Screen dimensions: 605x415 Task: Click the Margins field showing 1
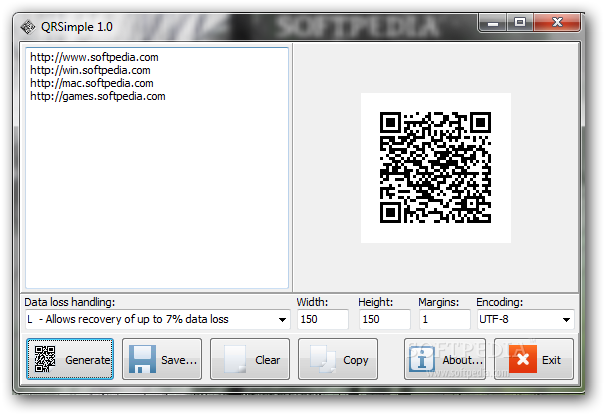(444, 319)
